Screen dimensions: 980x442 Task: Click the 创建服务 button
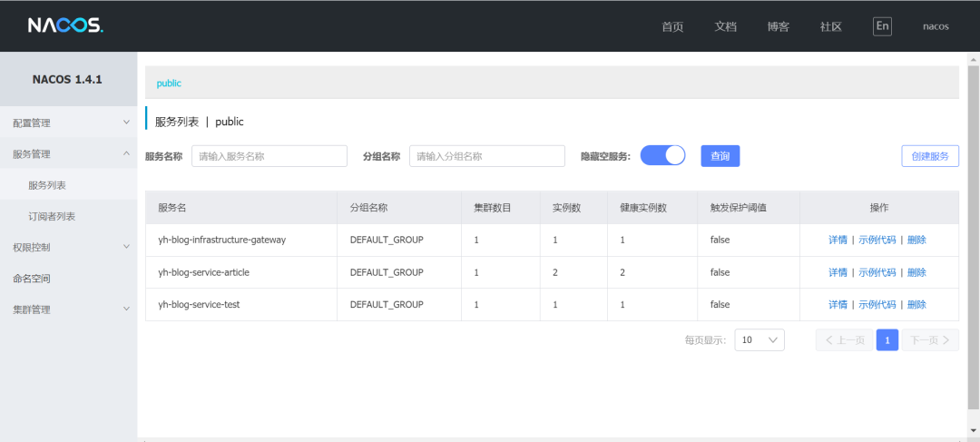click(929, 156)
